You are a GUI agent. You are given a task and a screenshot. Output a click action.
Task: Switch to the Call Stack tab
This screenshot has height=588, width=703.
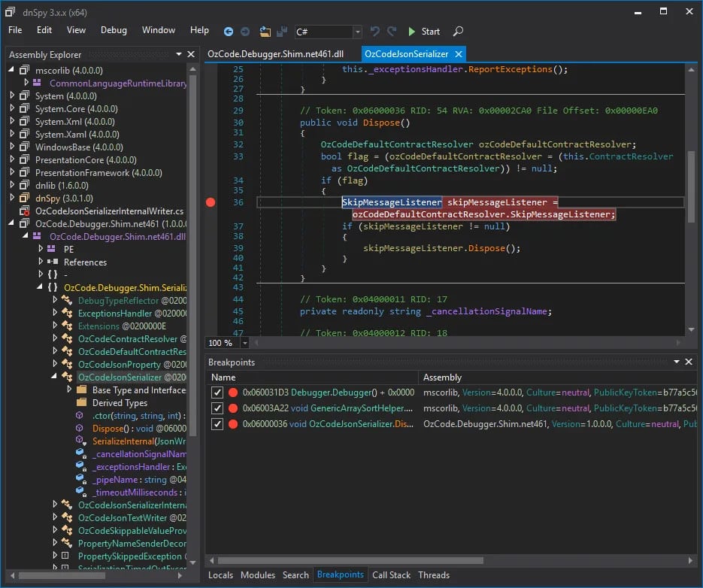(x=391, y=574)
